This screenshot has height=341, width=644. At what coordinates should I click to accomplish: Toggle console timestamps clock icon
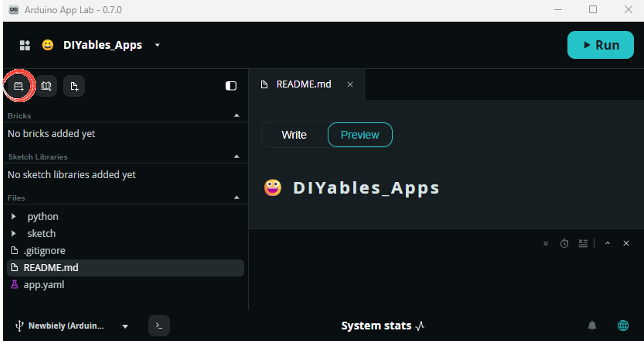click(564, 243)
